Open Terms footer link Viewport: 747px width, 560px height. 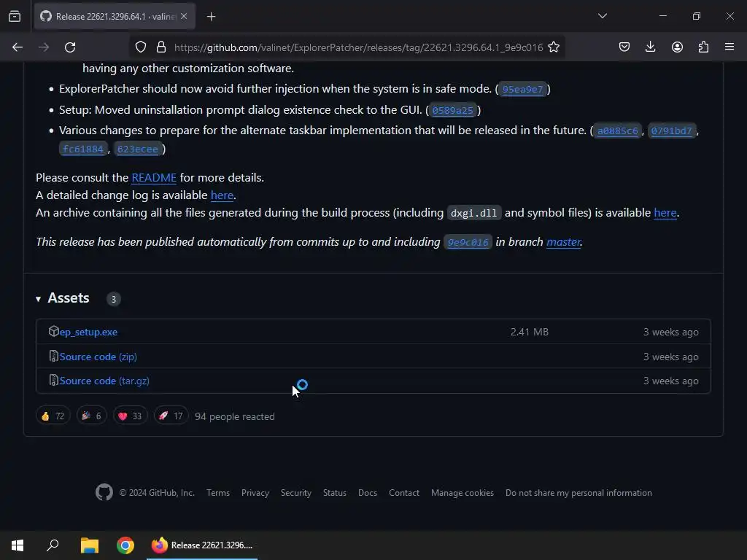tap(217, 493)
